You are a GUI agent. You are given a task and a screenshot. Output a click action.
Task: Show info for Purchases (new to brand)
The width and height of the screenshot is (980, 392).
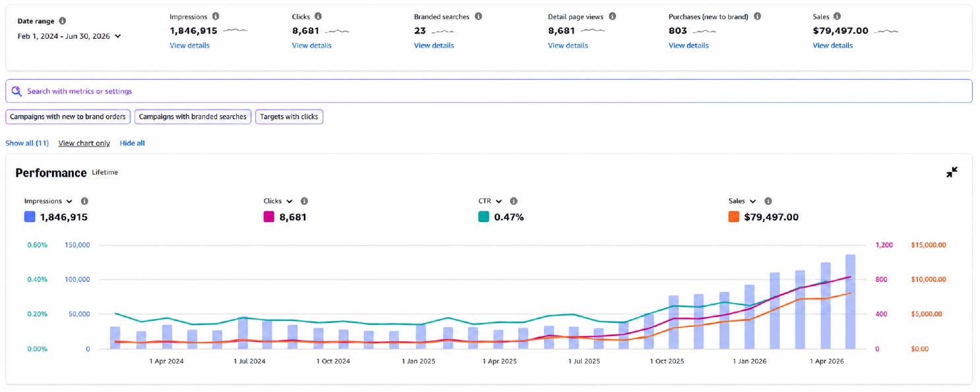coord(757,16)
